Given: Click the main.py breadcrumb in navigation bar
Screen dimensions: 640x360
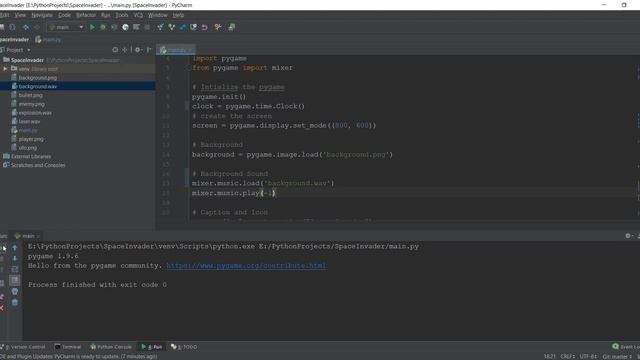Looking at the screenshot, I should click(49, 40).
